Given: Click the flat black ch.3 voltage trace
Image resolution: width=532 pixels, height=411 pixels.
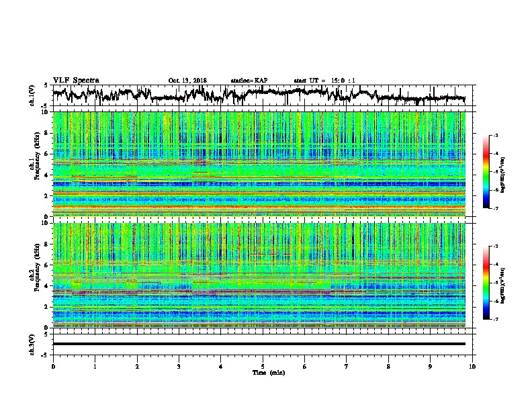Looking at the screenshot, I should point(259,344).
